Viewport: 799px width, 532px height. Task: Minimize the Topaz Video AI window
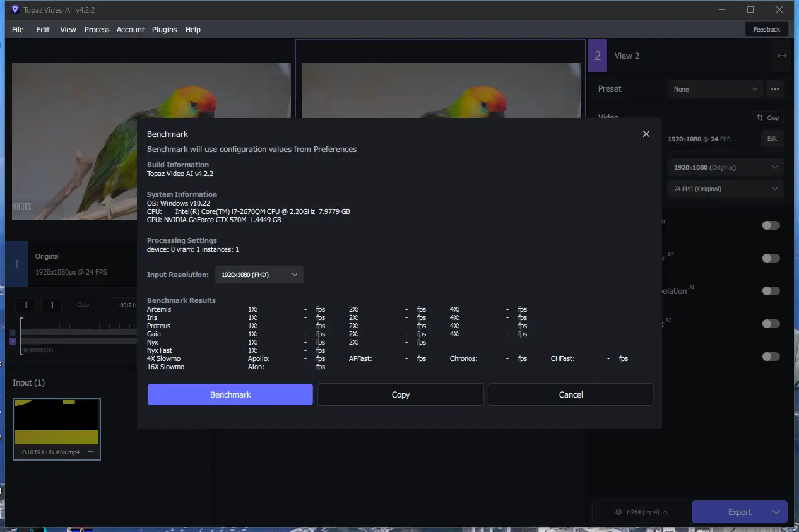pos(721,9)
